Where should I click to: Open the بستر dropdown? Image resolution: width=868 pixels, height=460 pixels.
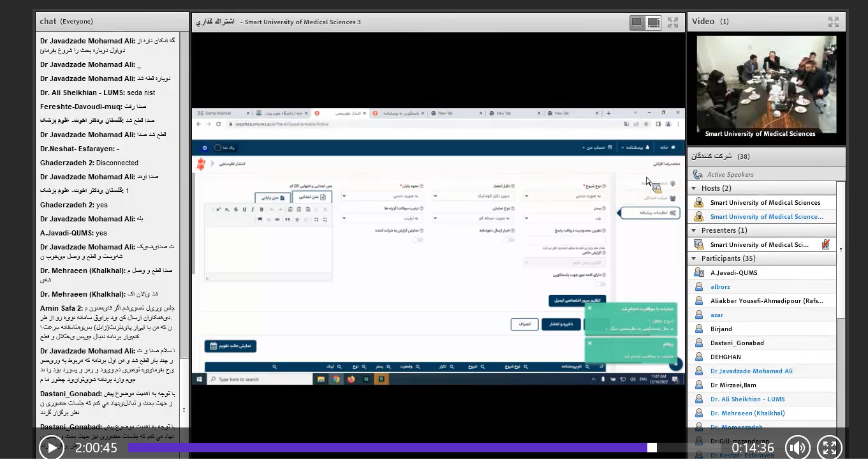pos(564,218)
